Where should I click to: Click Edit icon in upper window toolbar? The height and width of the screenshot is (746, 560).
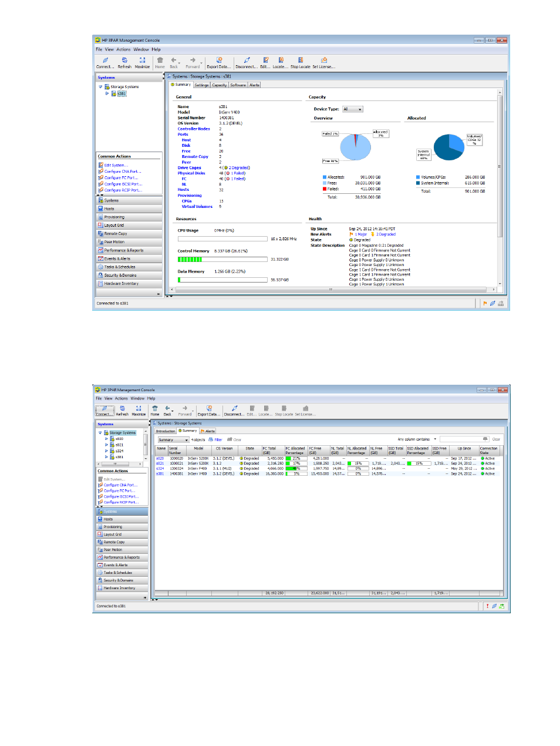265,60
